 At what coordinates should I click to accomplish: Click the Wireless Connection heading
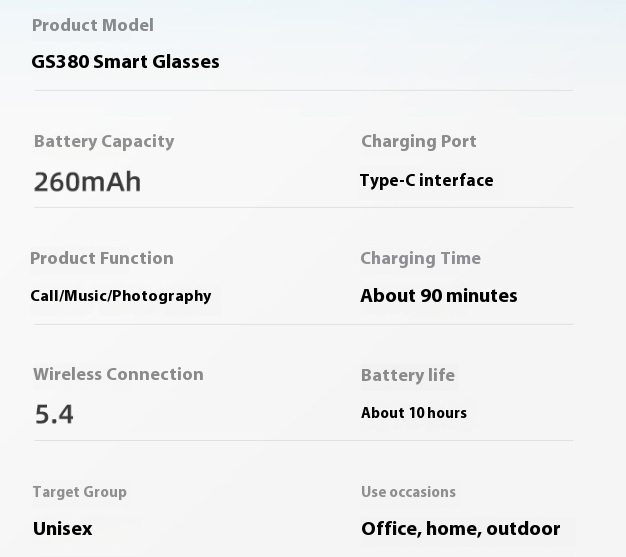[119, 375]
